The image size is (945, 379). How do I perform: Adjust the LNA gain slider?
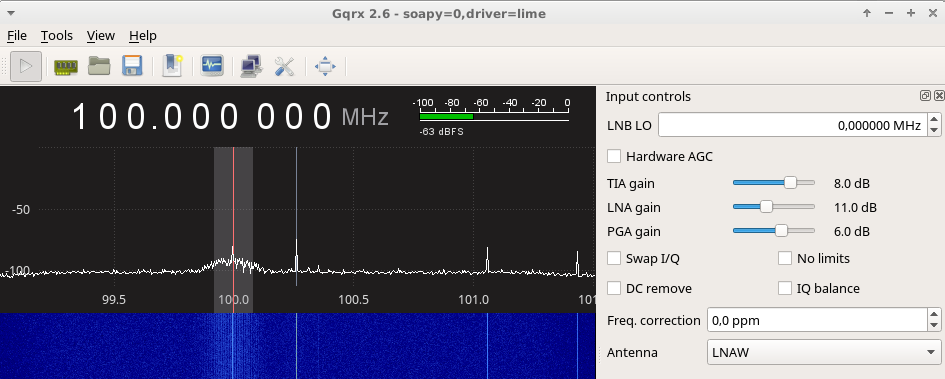774,207
